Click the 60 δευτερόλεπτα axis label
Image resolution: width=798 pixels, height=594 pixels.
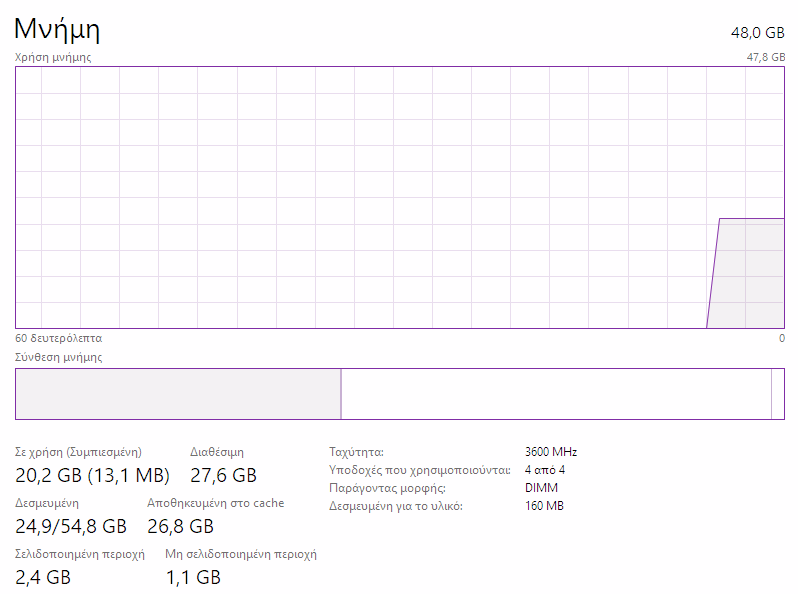pyautogui.click(x=59, y=338)
